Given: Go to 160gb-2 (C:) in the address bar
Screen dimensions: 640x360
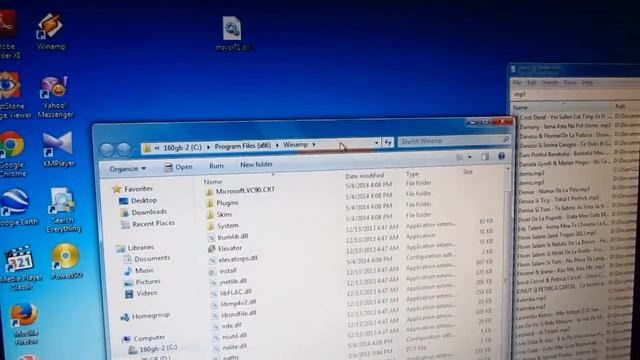Looking at the screenshot, I should [x=182, y=147].
